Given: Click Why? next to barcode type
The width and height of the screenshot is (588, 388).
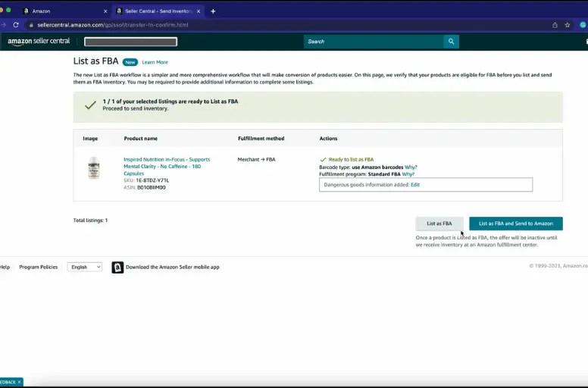Looking at the screenshot, I should click(411, 167).
